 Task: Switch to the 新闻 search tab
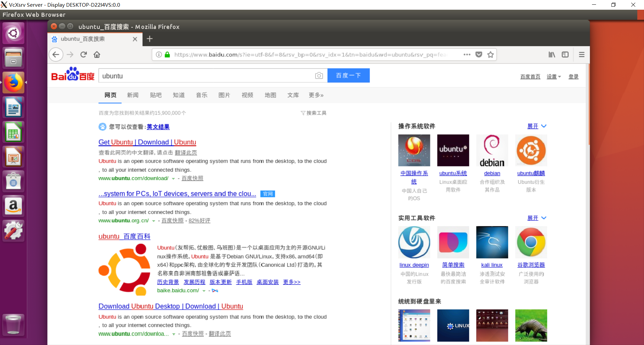pyautogui.click(x=133, y=95)
